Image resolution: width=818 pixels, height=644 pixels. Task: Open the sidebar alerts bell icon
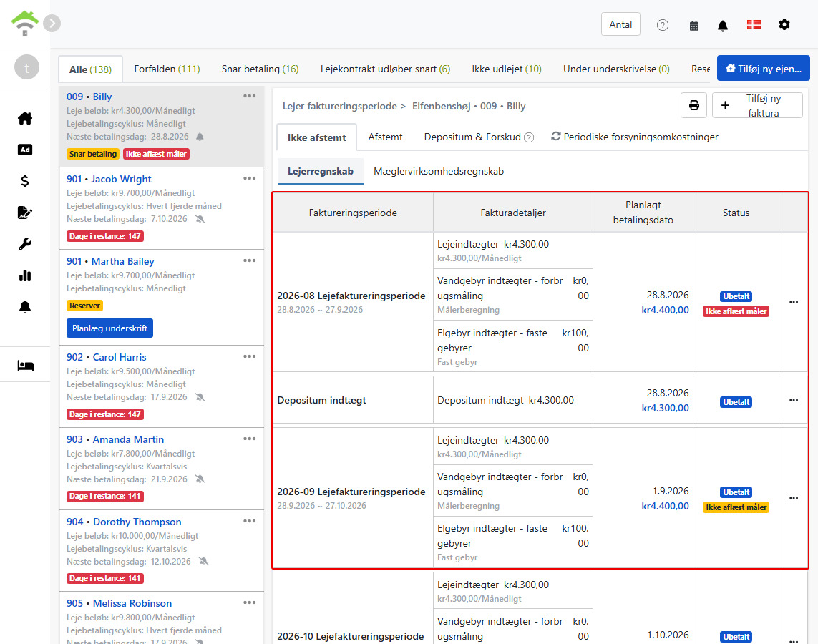(x=25, y=307)
